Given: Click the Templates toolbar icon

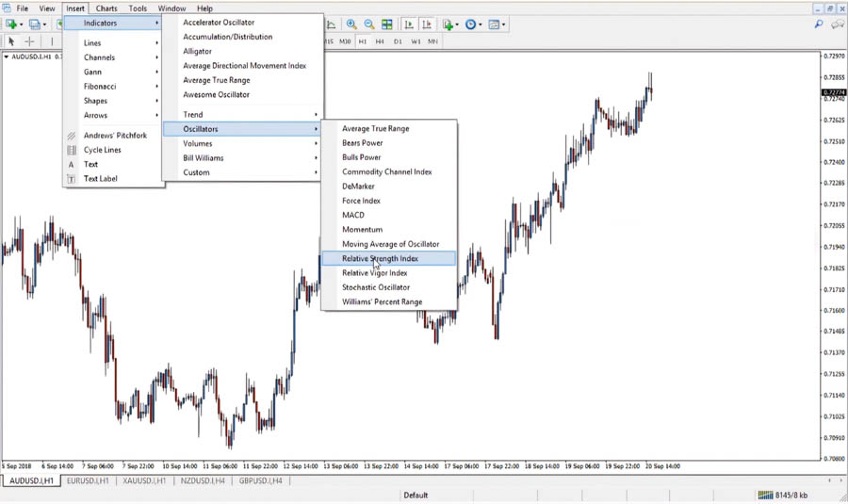Looking at the screenshot, I should [494, 24].
